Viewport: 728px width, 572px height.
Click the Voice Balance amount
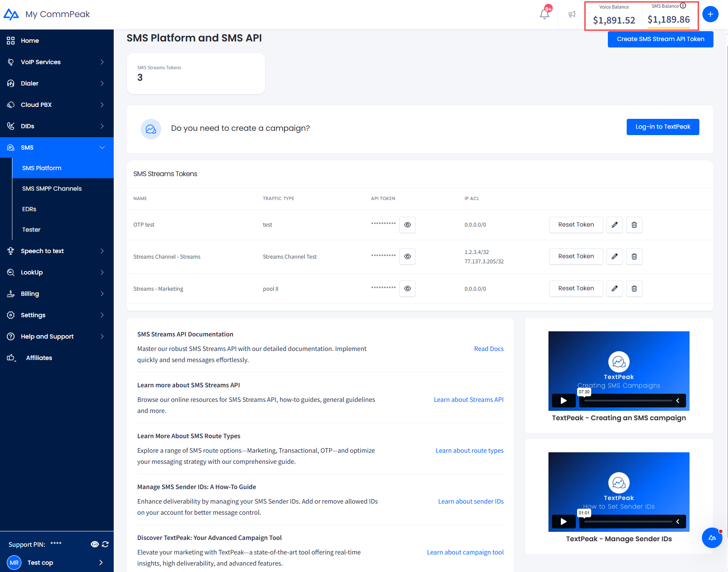click(x=614, y=20)
